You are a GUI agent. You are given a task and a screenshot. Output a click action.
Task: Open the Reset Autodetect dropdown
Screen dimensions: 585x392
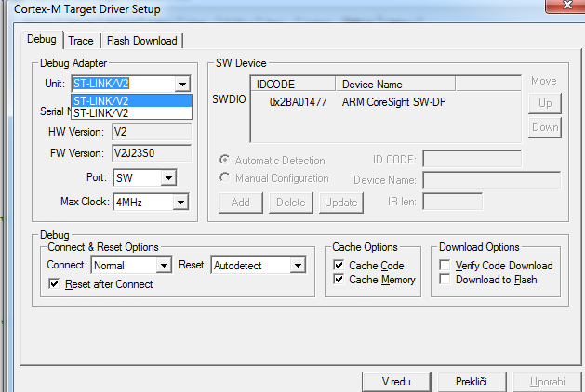tap(298, 266)
